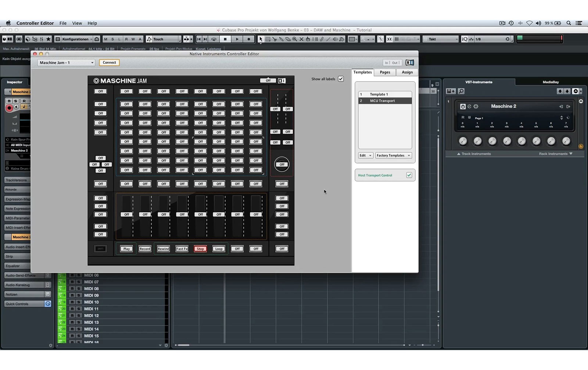
Task: Toggle Read automation R on Maschine 2 rack
Action: point(463,118)
